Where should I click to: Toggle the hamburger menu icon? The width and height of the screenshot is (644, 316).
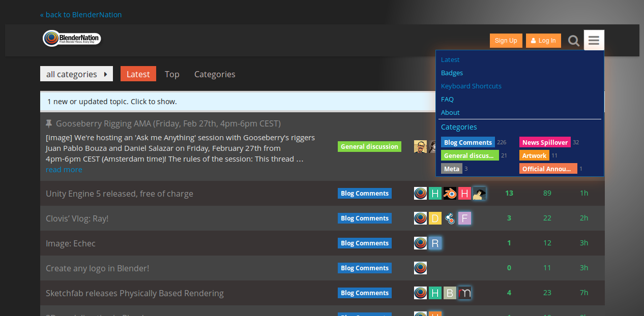point(594,41)
